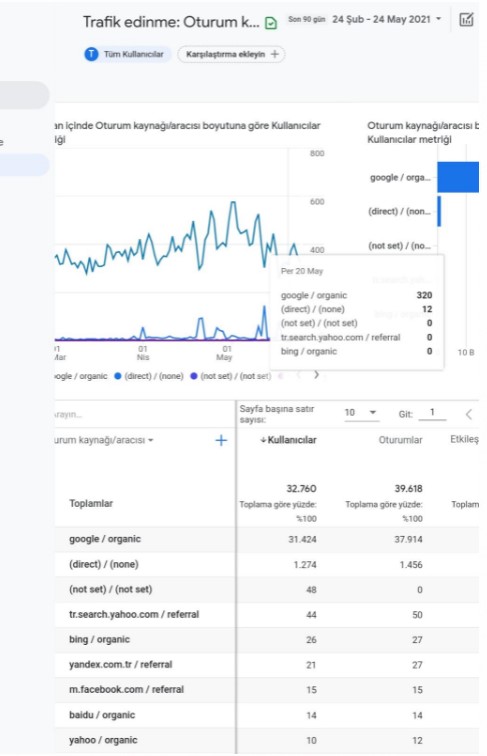Viewport: 487px width, 756px height.
Task: Click users value 31.424 for google / organic
Action: tap(302, 539)
